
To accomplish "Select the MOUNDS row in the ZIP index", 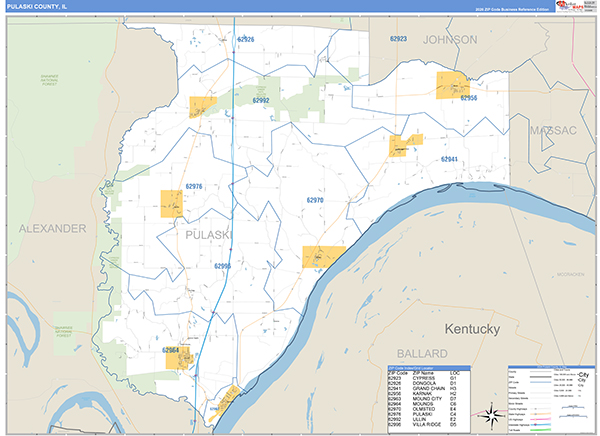I will (x=429, y=404).
